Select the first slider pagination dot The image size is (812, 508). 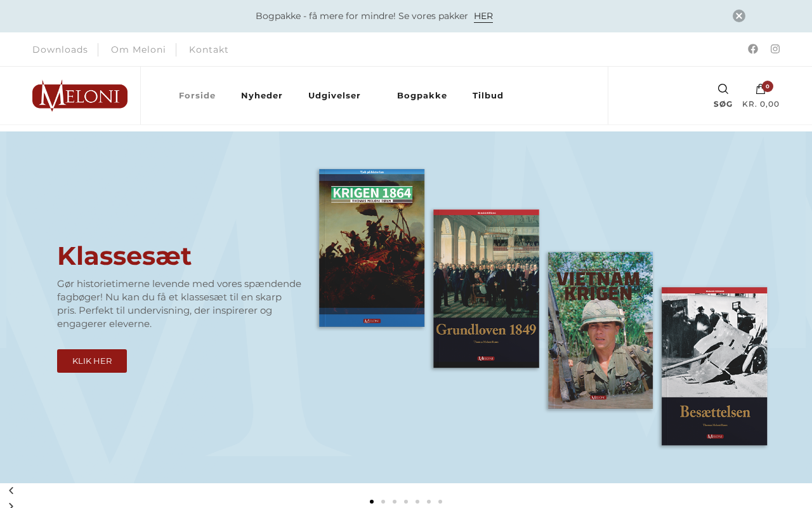coord(372,502)
